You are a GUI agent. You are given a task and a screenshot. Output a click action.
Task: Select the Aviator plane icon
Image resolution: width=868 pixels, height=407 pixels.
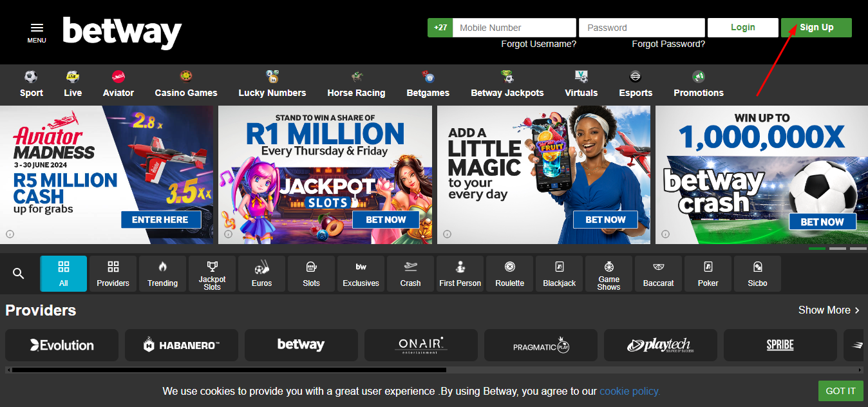[x=118, y=77]
